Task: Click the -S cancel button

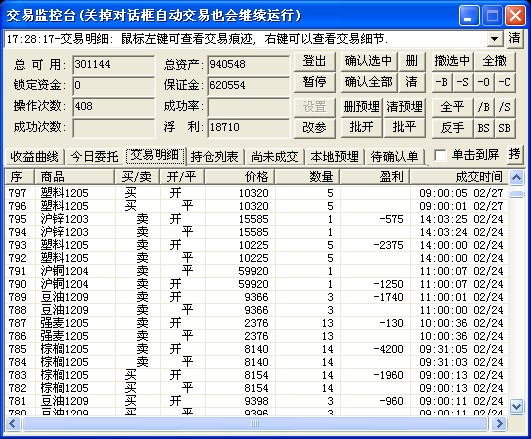Action: [x=463, y=82]
